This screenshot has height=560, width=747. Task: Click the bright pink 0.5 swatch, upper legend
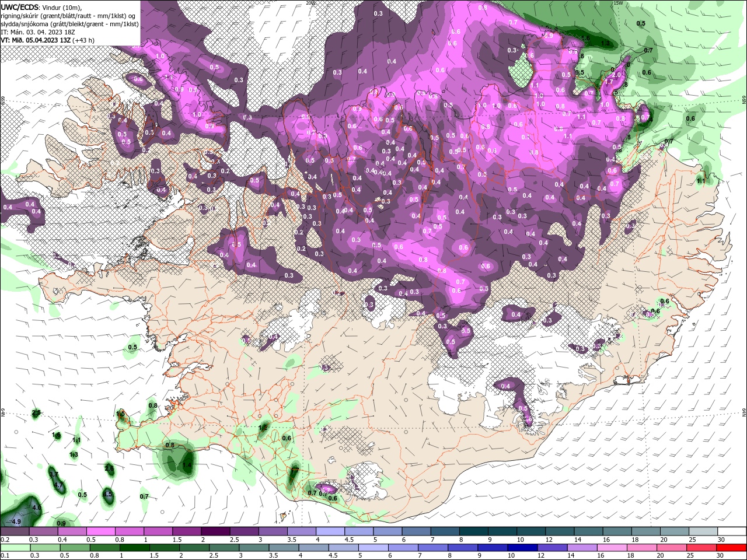pos(101,531)
